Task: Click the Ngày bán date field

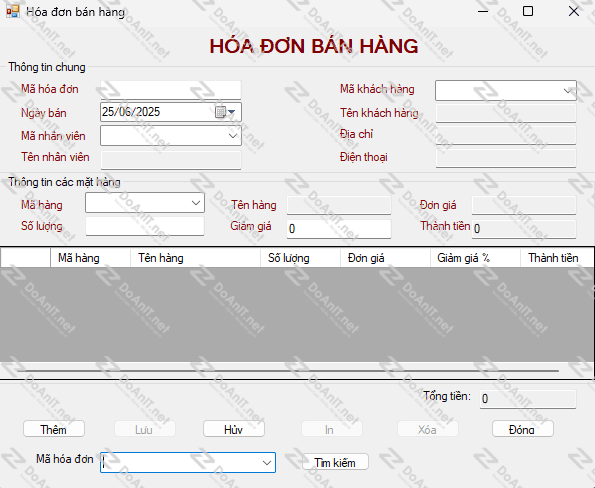Action: 157,112
